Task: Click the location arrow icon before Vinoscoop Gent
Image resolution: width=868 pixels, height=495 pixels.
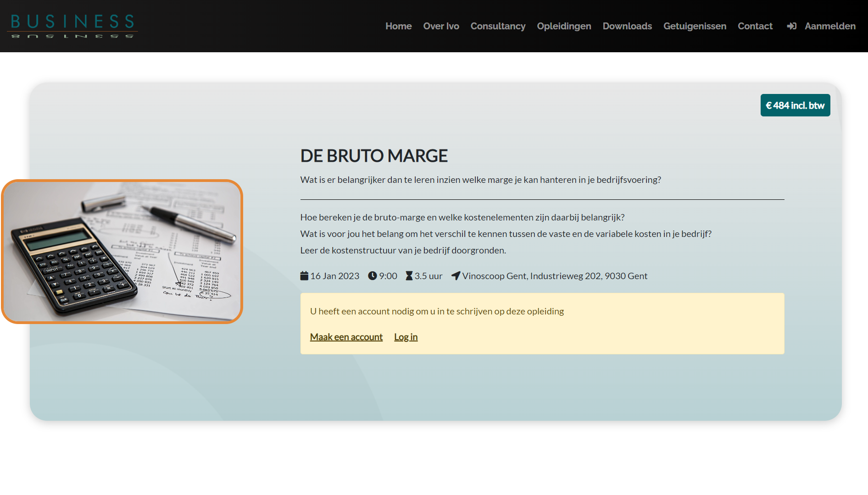Action: click(x=456, y=276)
